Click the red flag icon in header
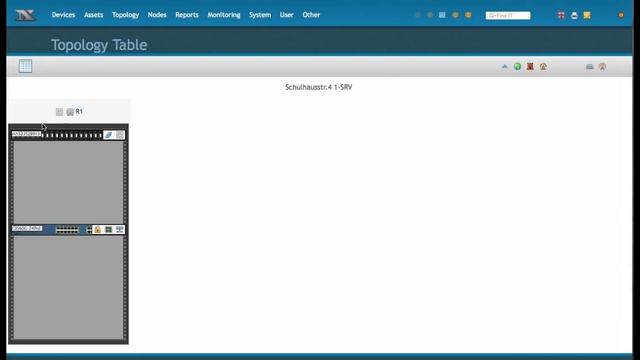The height and width of the screenshot is (360, 640). click(x=561, y=16)
